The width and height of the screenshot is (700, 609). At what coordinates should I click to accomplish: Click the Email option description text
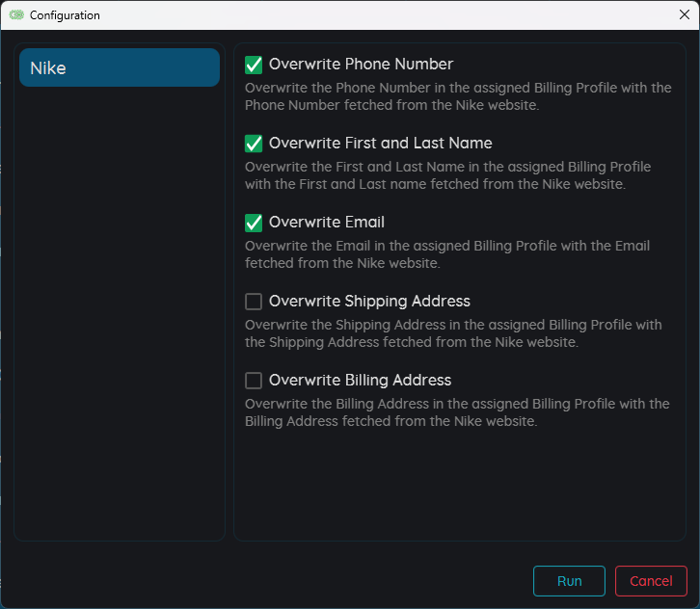446,254
